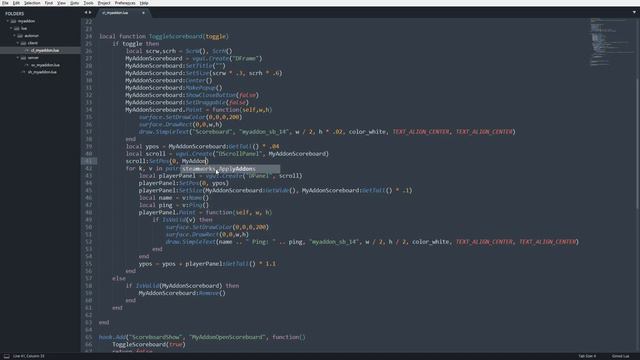Open the Goto menu
640x360 pixels.
pos(75,3)
